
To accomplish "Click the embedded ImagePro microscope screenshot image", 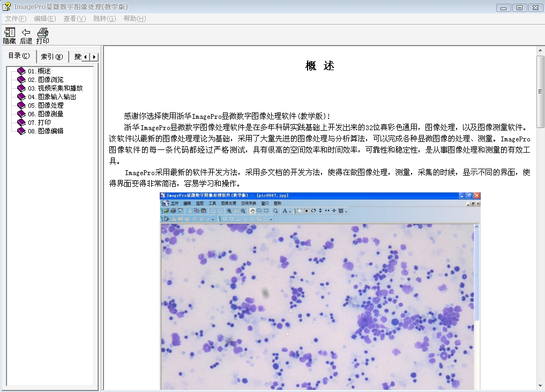I will tap(320, 291).
